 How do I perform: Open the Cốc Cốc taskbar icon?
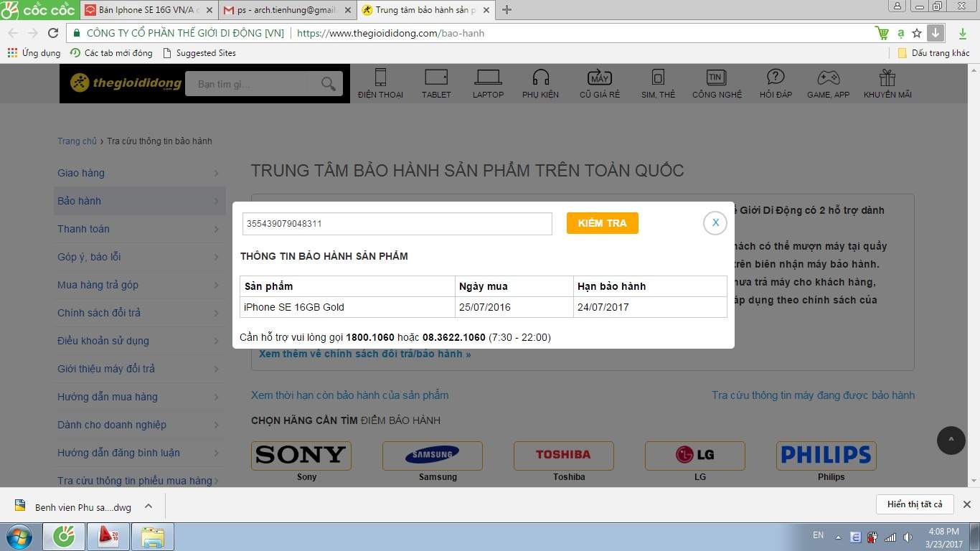coord(65,537)
